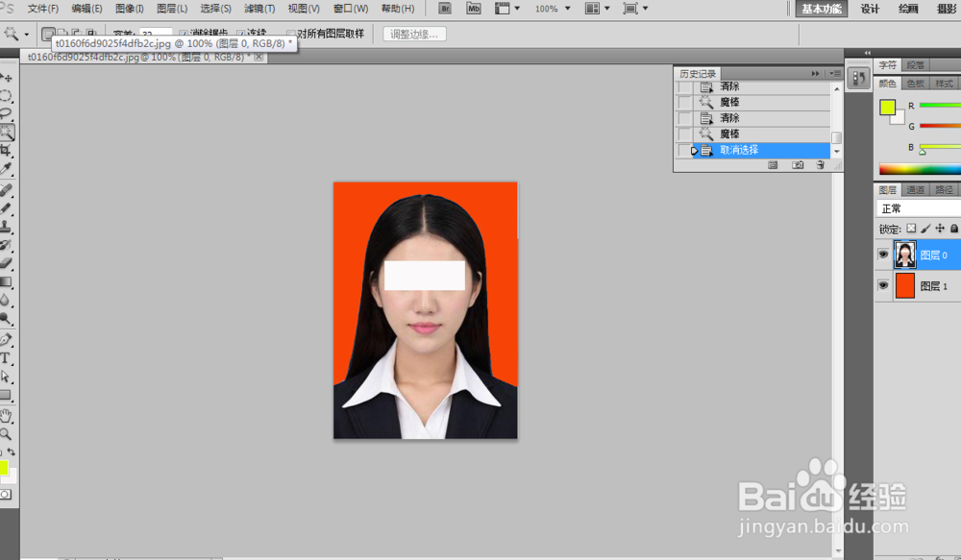Close the t0160f6d9025f4dfb2c.jpg document tab
The image size is (961, 560).
pos(259,57)
